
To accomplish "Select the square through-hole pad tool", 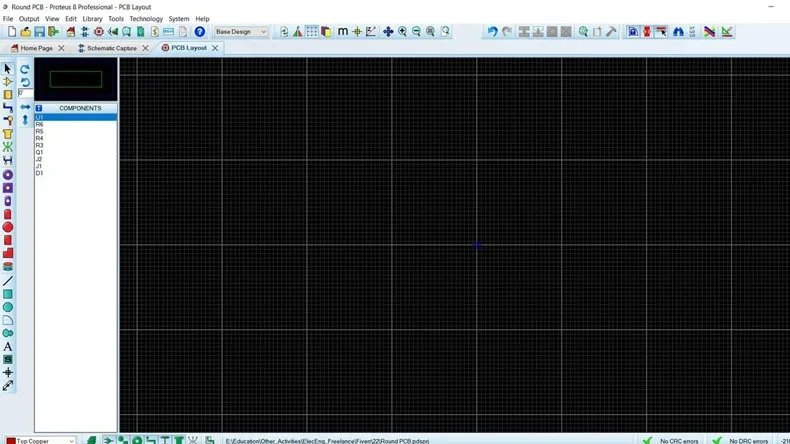I will (x=8, y=188).
